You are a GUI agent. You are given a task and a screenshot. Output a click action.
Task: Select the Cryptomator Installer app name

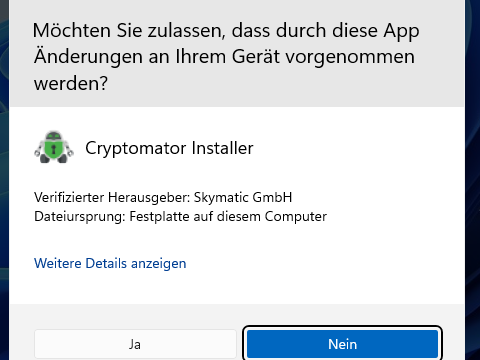169,148
